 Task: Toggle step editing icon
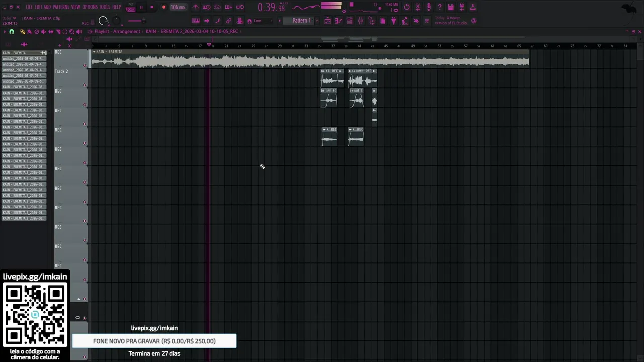217,21
